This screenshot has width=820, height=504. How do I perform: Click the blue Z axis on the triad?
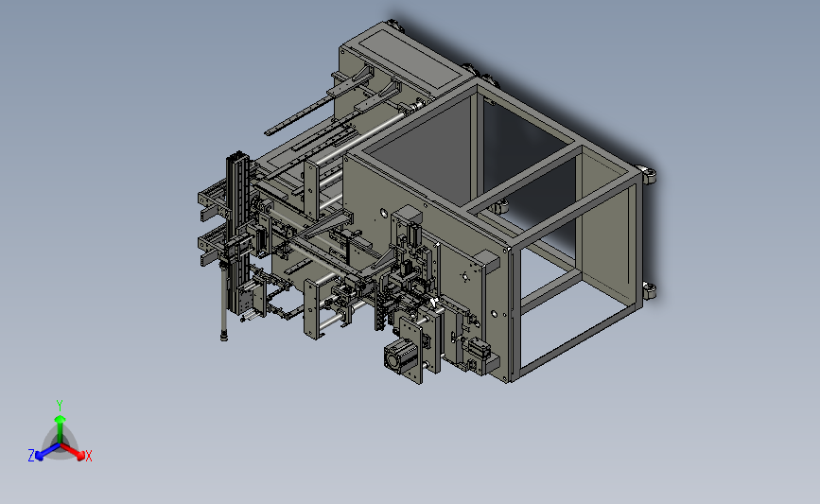(x=47, y=452)
